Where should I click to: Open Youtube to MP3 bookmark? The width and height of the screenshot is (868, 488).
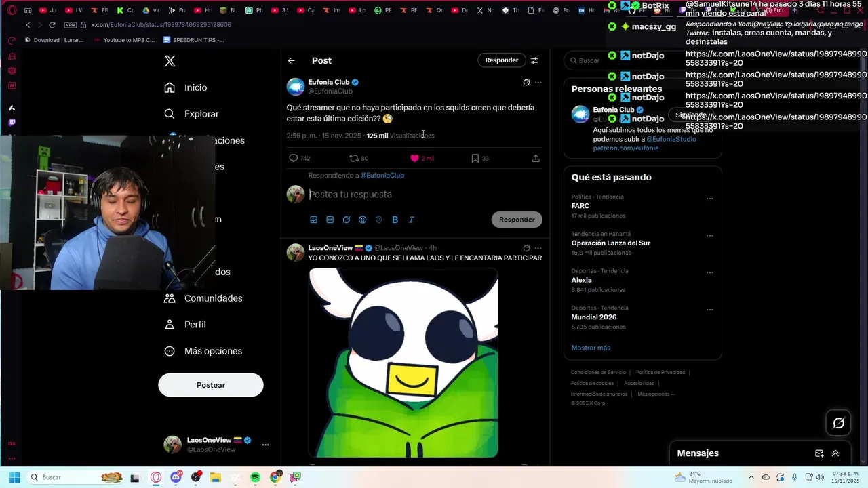[124, 40]
